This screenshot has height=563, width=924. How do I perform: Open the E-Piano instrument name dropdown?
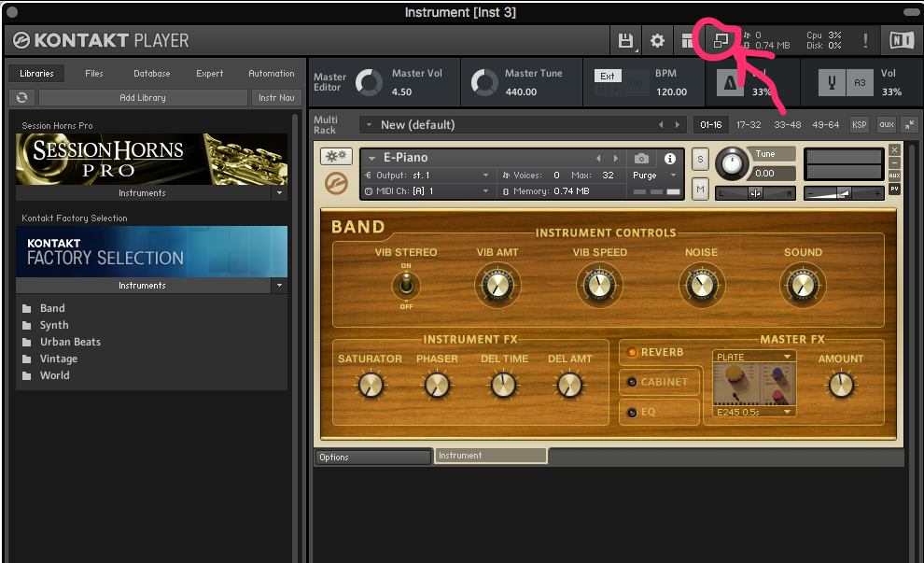pos(371,158)
